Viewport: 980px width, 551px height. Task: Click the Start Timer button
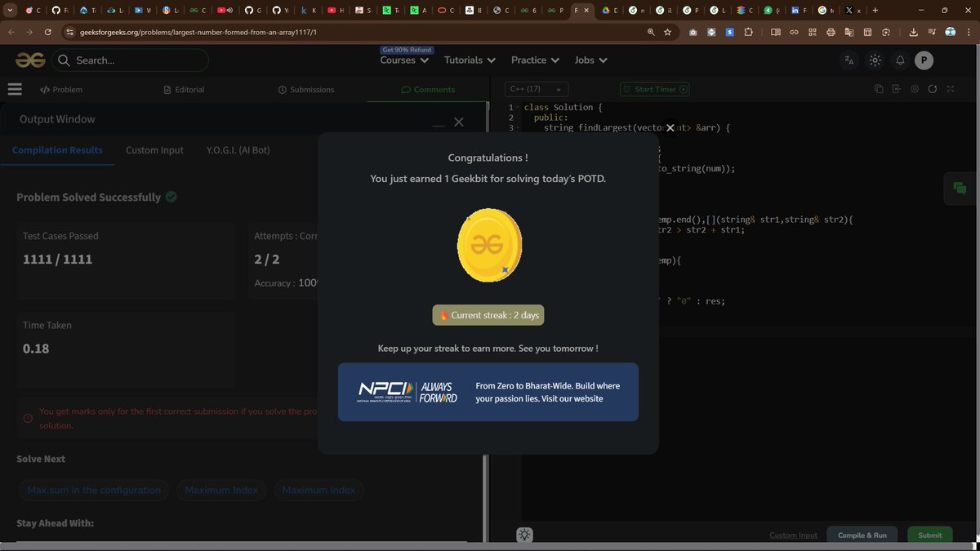(x=655, y=89)
